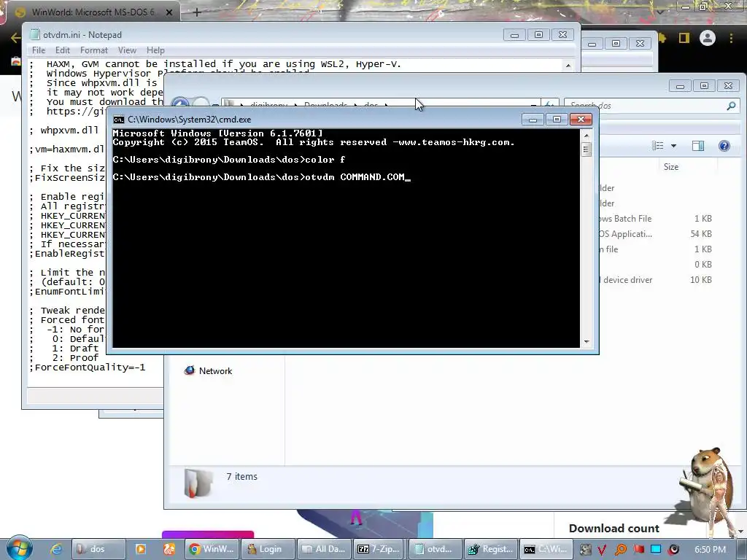747x560 pixels.
Task: Open Notepad Edit menu
Action: click(x=63, y=50)
